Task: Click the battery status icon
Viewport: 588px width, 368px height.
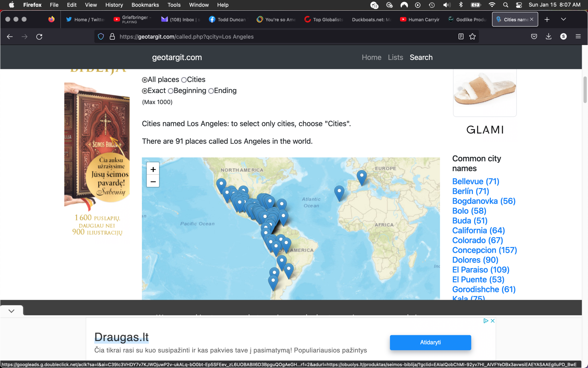Action: click(x=476, y=5)
